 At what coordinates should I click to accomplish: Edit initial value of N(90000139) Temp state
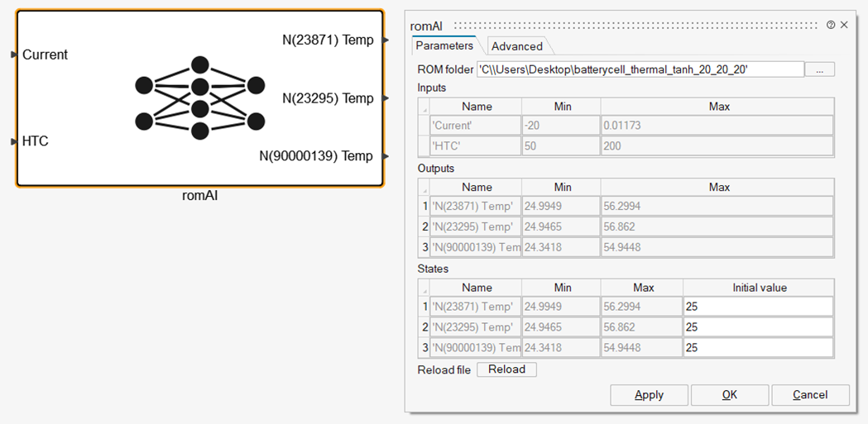click(x=758, y=348)
